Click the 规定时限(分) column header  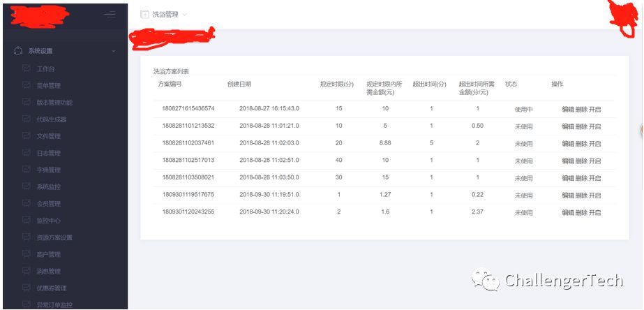(337, 84)
